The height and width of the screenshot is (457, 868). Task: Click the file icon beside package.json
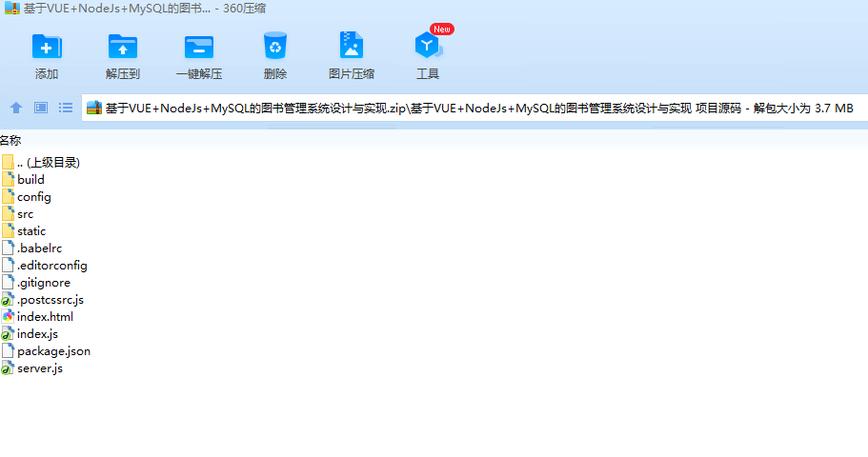(x=8, y=350)
